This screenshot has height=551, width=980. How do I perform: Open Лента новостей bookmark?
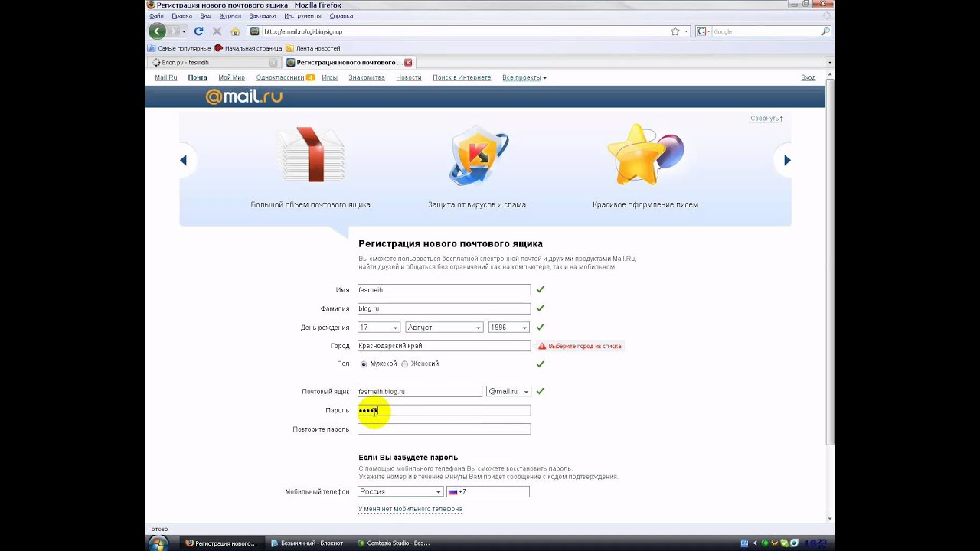(313, 48)
